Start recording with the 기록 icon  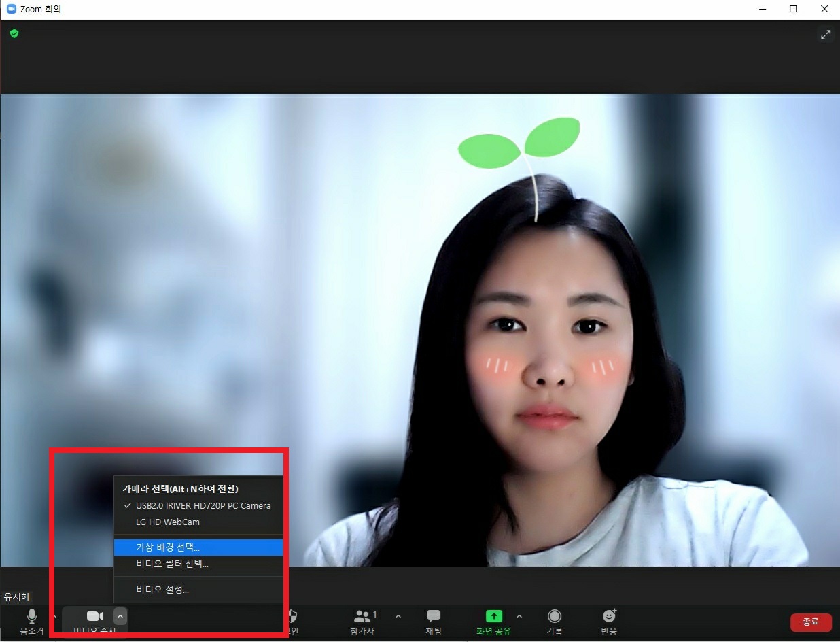555,617
